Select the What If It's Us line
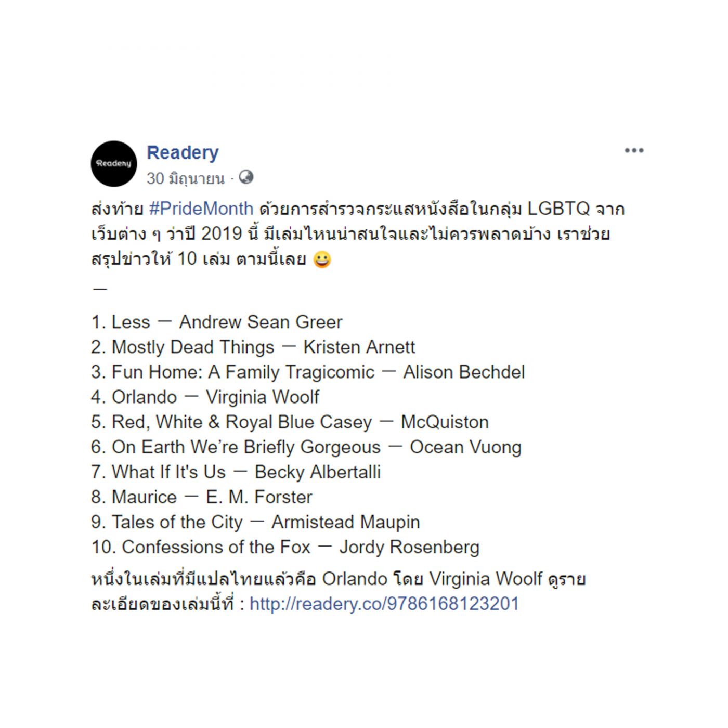The height and width of the screenshot is (728, 728). pyautogui.click(x=236, y=472)
